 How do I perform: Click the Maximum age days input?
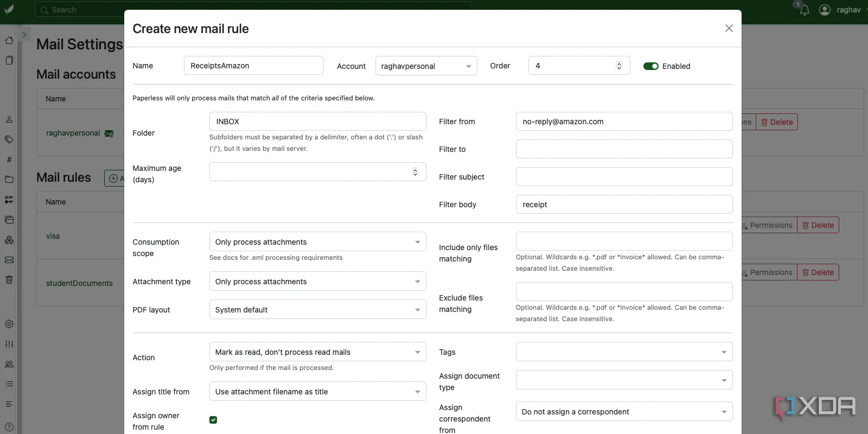click(317, 172)
